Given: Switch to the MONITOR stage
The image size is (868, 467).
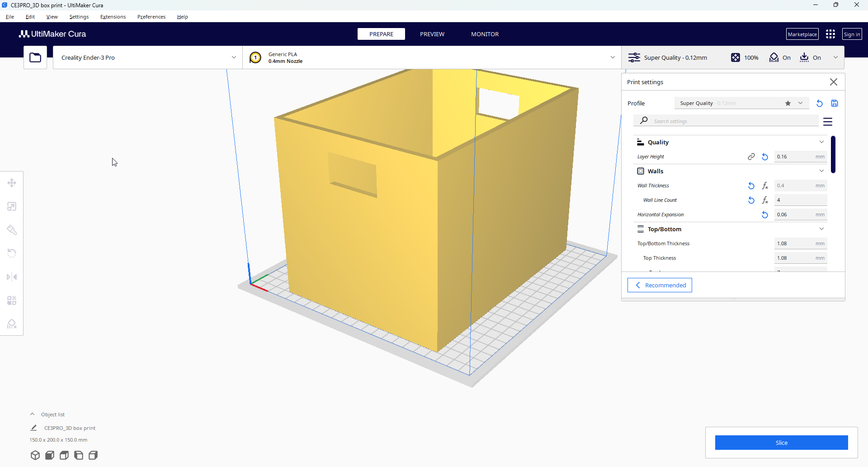Looking at the screenshot, I should pyautogui.click(x=485, y=34).
